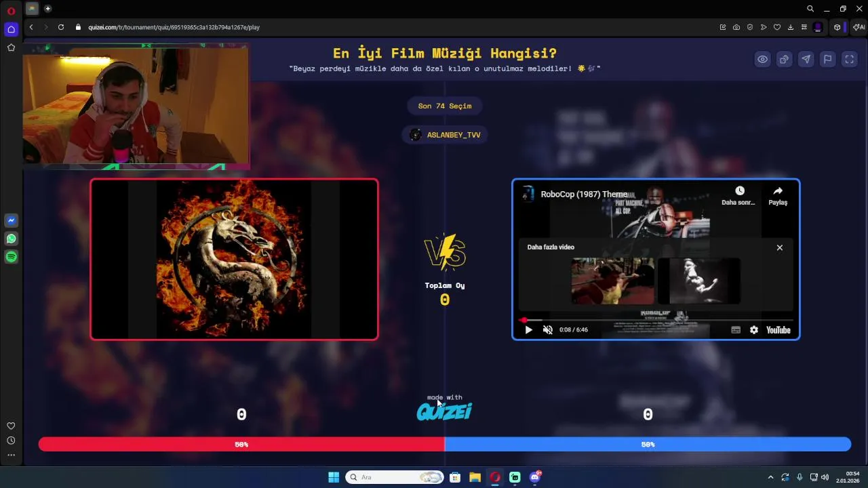Select the first suggested video thumbnail
The height and width of the screenshot is (488, 868).
[x=612, y=281]
